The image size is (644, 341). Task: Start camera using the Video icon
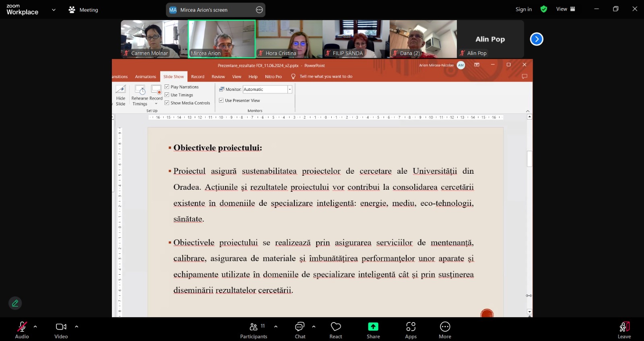[x=61, y=327]
